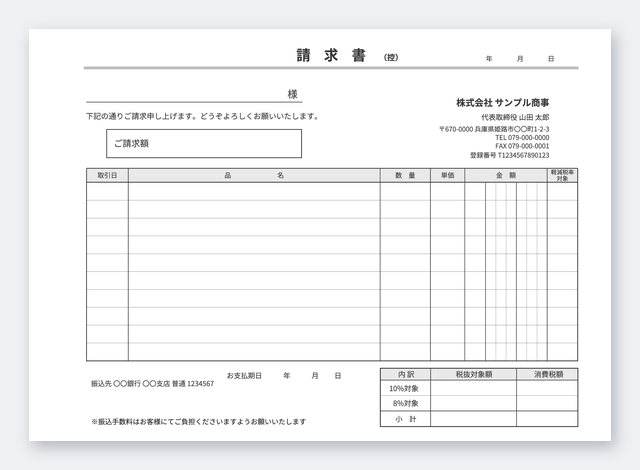Click the 10%対象 row label

tap(404, 388)
